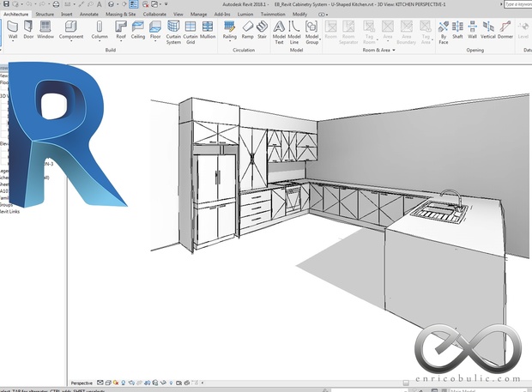Image resolution: width=532 pixels, height=392 pixels.
Task: Click the Perspective label in view control bar
Action: click(82, 383)
